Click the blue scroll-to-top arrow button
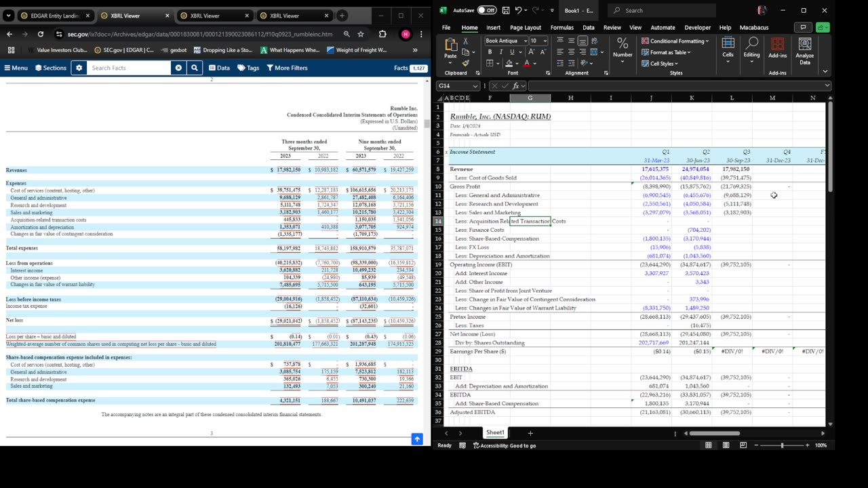The width and height of the screenshot is (868, 488). click(x=417, y=439)
